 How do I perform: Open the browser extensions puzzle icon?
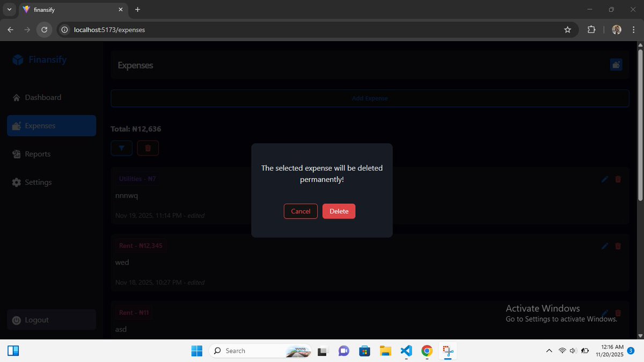tap(591, 30)
